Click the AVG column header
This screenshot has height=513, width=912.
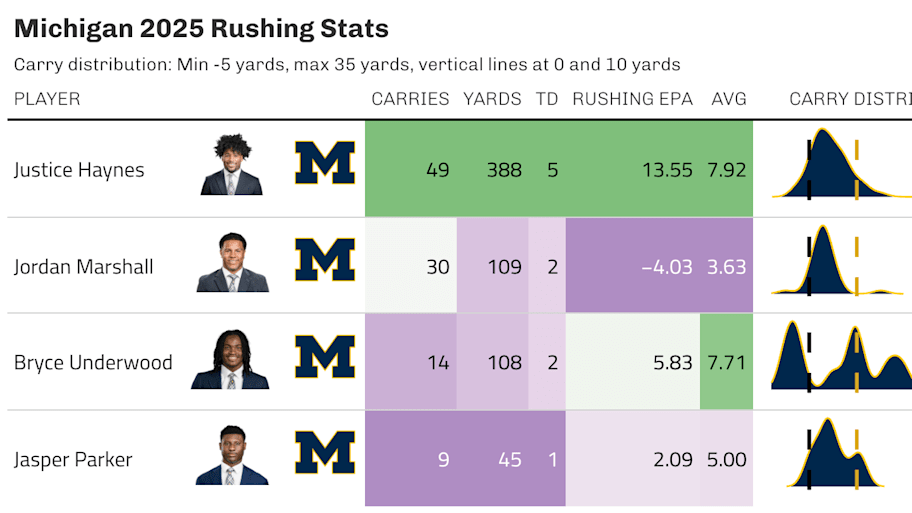(x=729, y=99)
